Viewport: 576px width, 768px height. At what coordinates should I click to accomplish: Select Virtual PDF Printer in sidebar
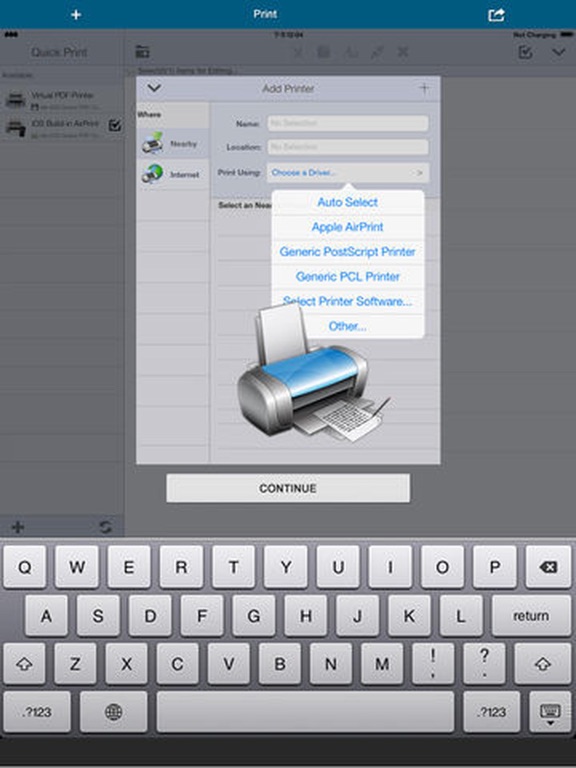click(x=61, y=99)
